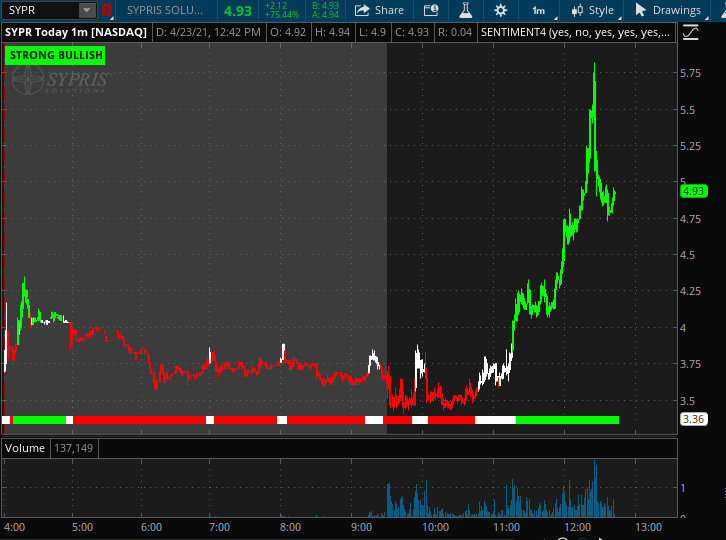The image size is (726, 540).
Task: Open the 1m timeframe selector
Action: [538, 10]
